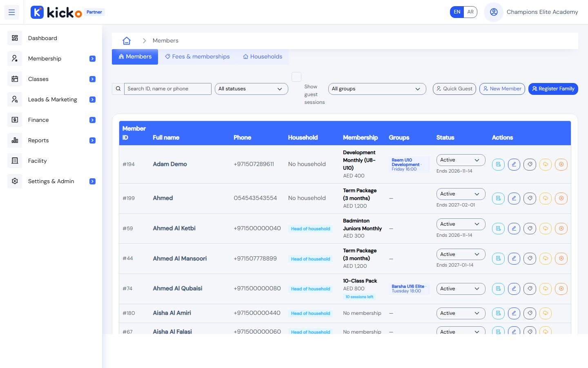Click into the Search ID, name or phone field
The width and height of the screenshot is (588, 368).
coord(167,89)
